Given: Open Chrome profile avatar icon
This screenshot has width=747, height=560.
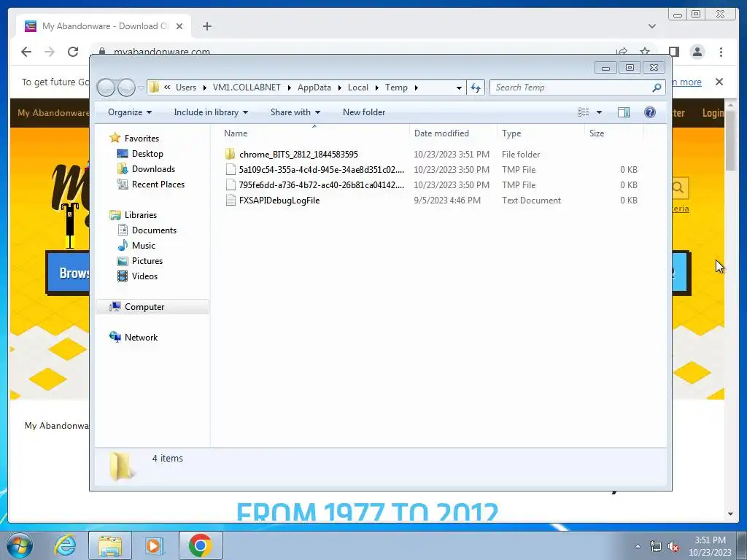Looking at the screenshot, I should (697, 52).
